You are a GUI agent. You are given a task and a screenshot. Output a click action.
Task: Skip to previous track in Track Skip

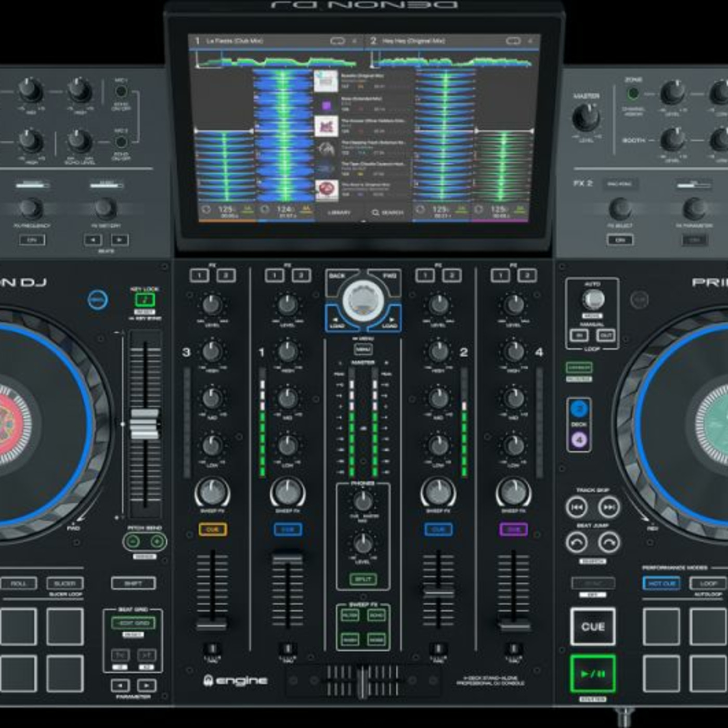[x=576, y=507]
